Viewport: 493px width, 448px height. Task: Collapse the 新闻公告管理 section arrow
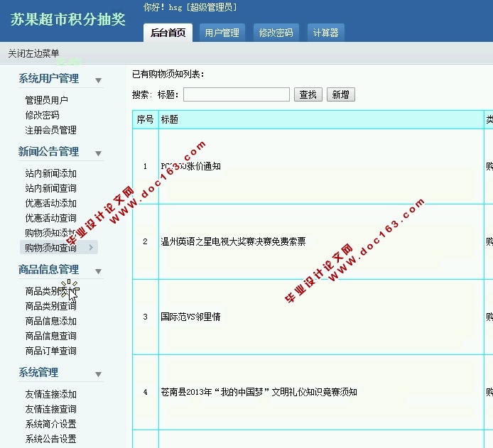pos(99,153)
